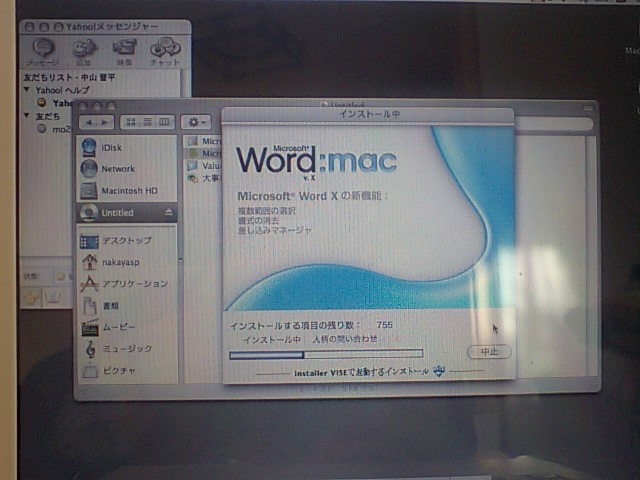Open nakayasp home folder

127,262
